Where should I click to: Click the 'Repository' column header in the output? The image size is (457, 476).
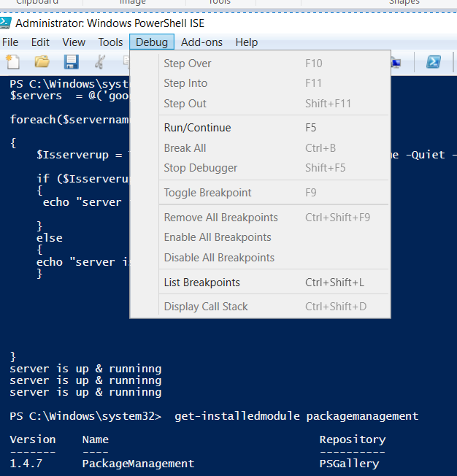[353, 439]
